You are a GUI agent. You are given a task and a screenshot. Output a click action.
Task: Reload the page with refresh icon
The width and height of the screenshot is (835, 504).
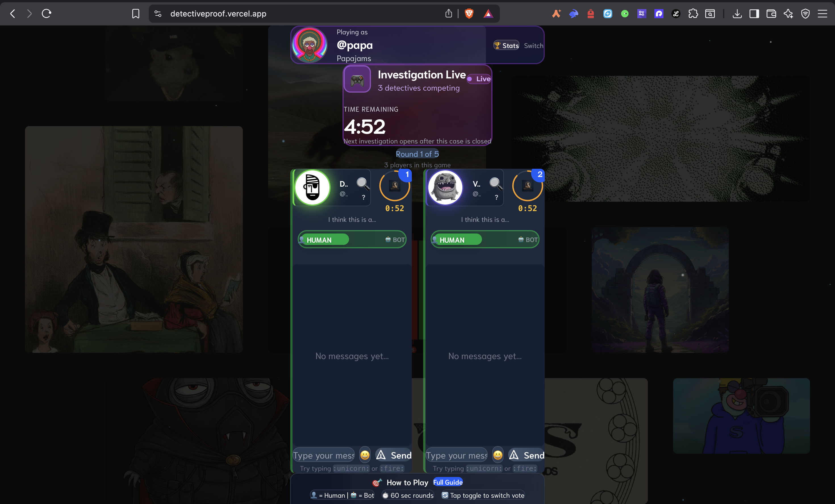point(46,14)
